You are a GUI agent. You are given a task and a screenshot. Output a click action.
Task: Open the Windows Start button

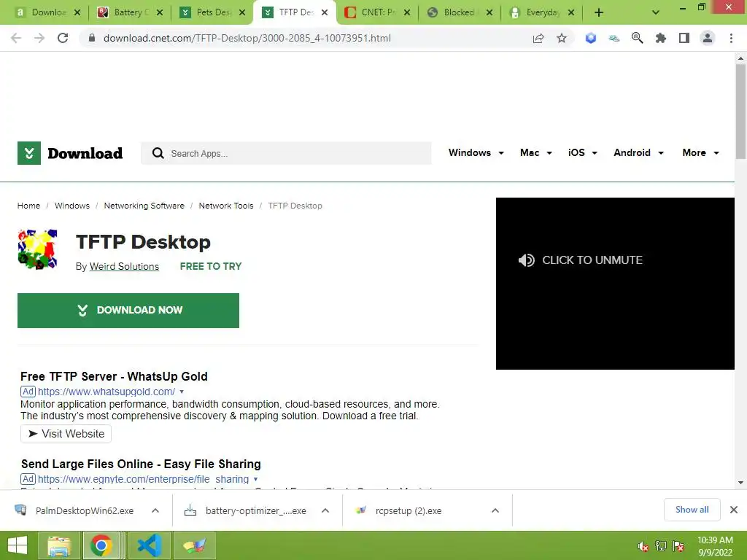pos(18,545)
